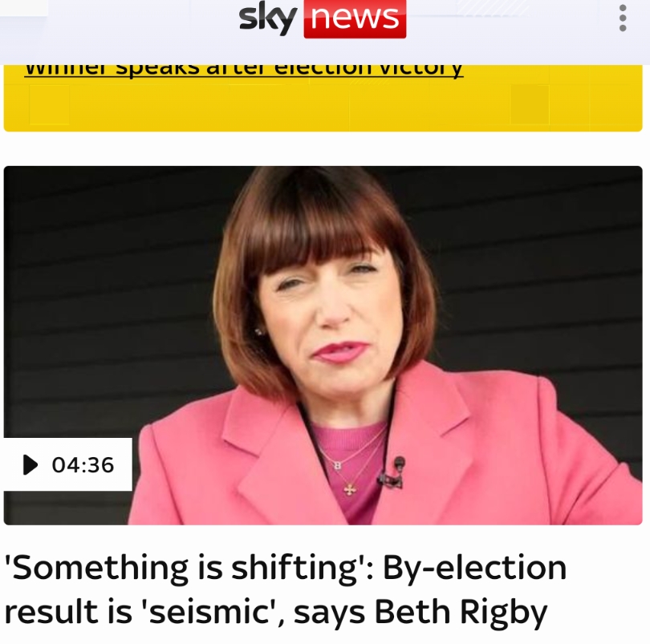Tap the white tab fragment at the header's left edge

click(x=24, y=8)
